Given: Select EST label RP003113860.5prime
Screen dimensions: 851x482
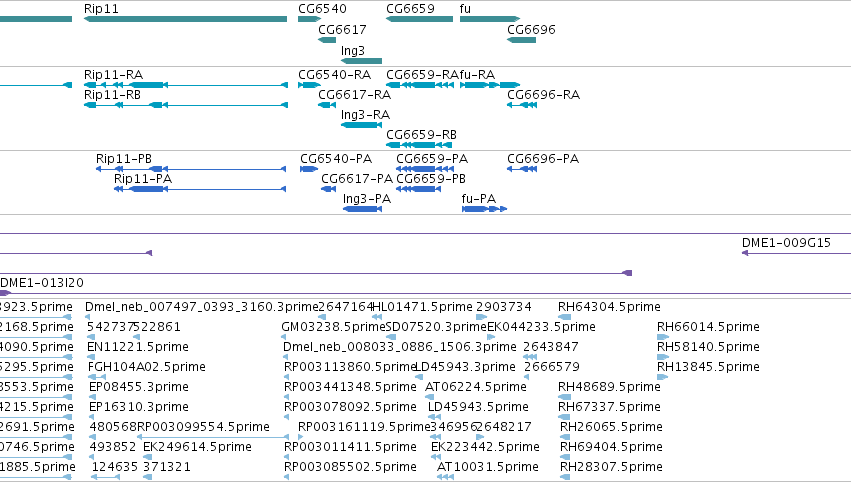Looking at the screenshot, I should coord(350,367).
